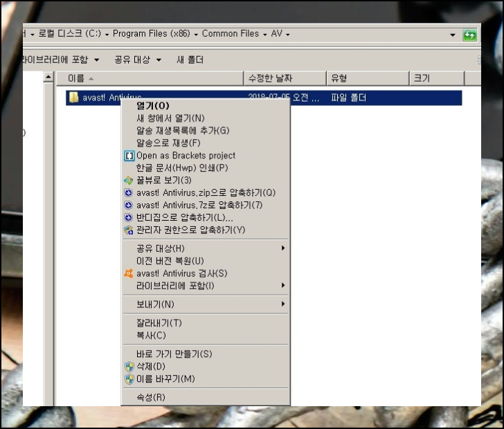504x429 pixels.
Task: Sort by the 유형 column header
Action: [368, 78]
